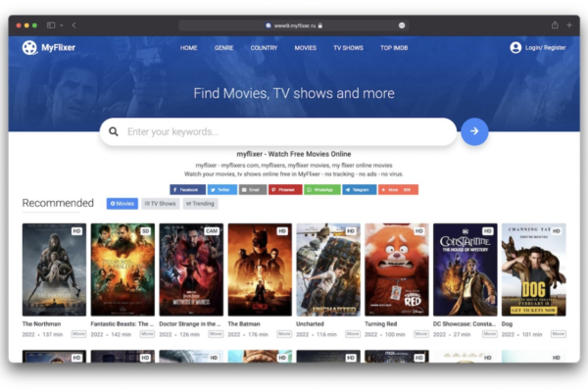Viewport: 588px width, 392px height.
Task: Click the user account avatar icon
Action: click(x=515, y=47)
